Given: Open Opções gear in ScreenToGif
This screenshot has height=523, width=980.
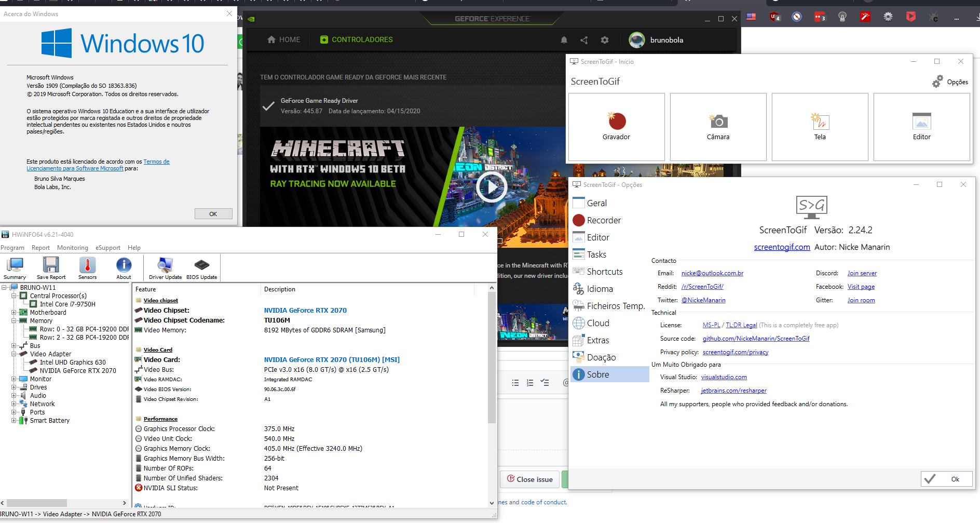Looking at the screenshot, I should coord(950,82).
